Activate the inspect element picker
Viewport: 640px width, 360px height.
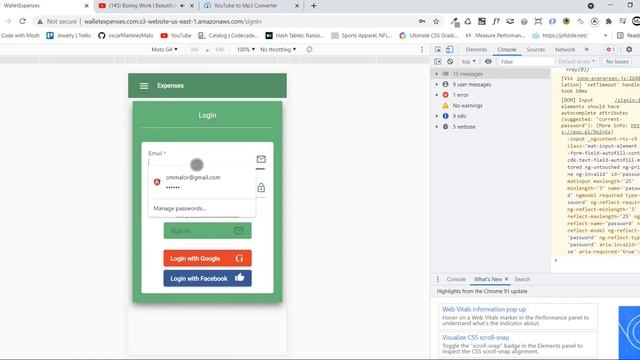click(x=438, y=49)
